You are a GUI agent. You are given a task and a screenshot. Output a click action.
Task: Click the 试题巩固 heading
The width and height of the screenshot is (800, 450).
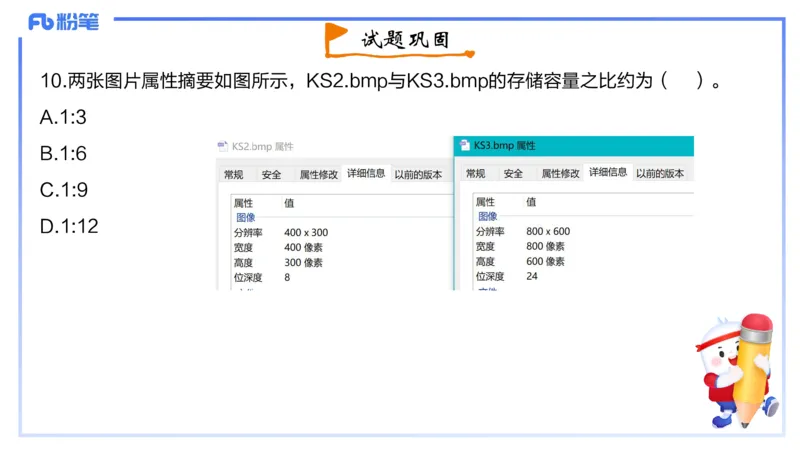405,40
